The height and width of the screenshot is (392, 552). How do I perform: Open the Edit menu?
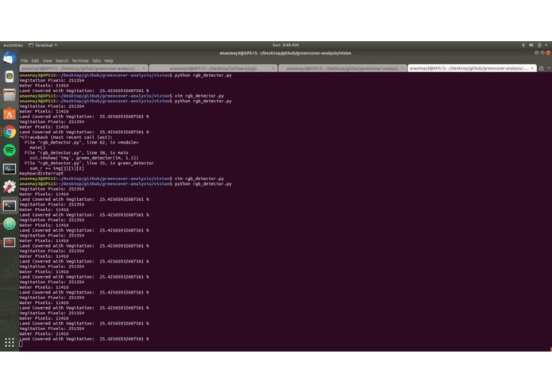pos(35,61)
